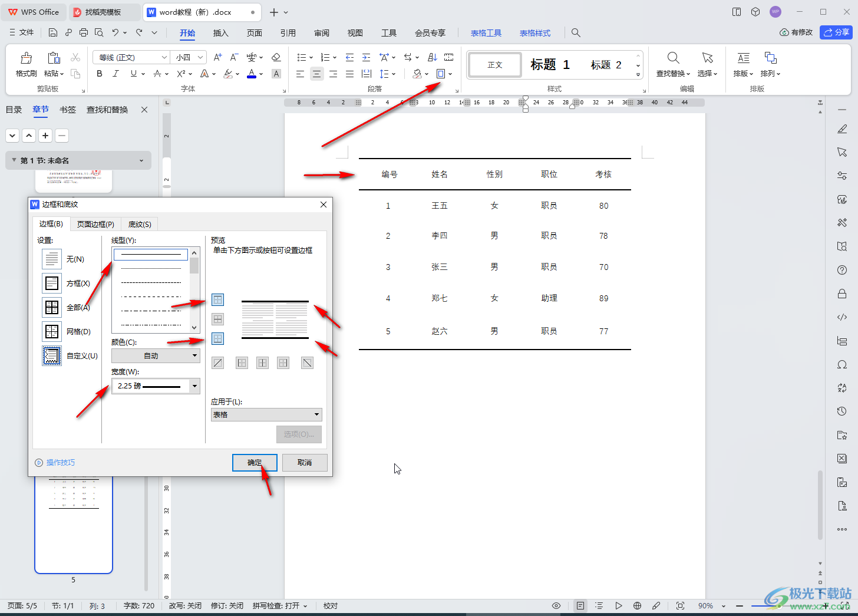Click the text highlight color icon
Image resolution: width=858 pixels, height=616 pixels.
pyautogui.click(x=228, y=74)
